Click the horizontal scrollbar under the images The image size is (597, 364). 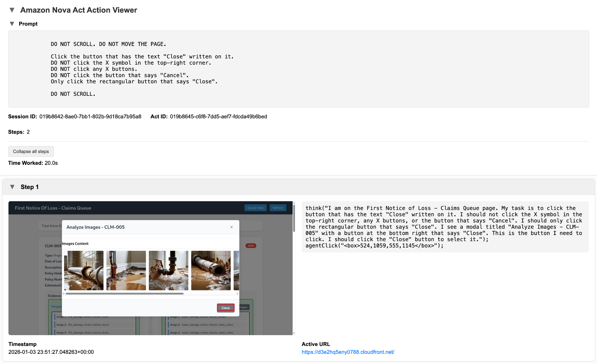(124, 294)
